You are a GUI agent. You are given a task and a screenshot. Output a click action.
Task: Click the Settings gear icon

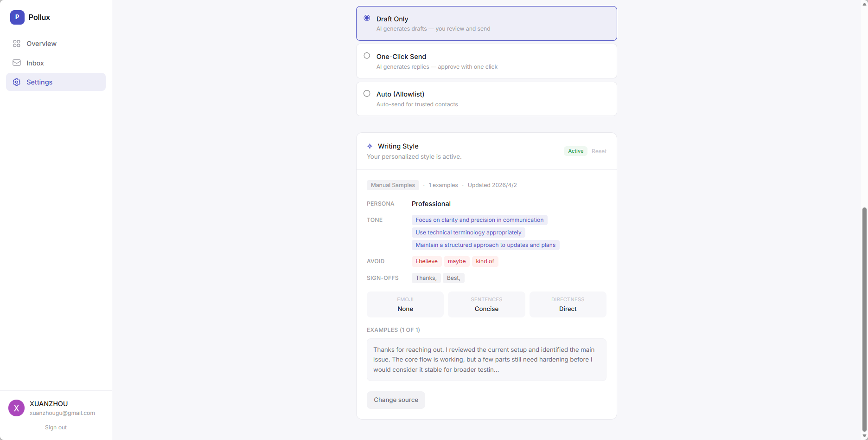[17, 82]
